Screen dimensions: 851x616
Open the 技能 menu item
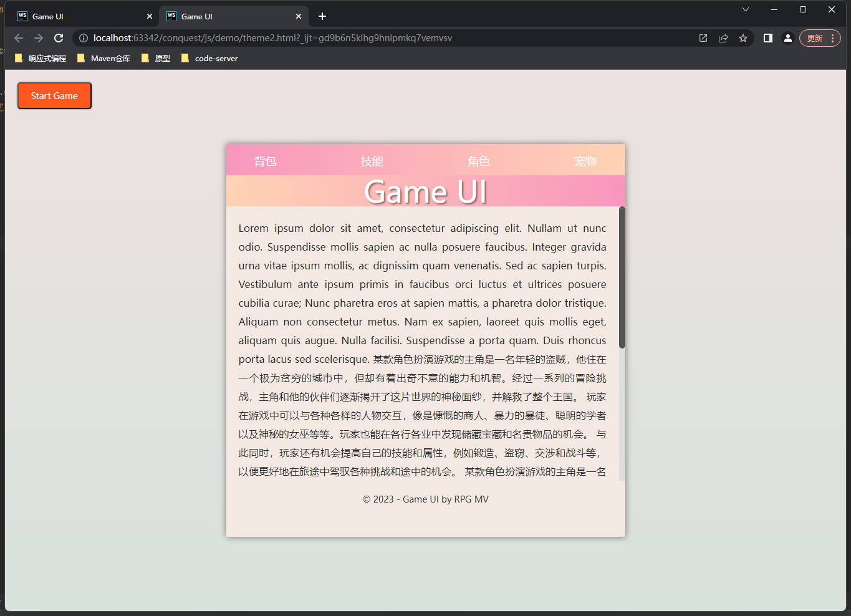coord(372,161)
